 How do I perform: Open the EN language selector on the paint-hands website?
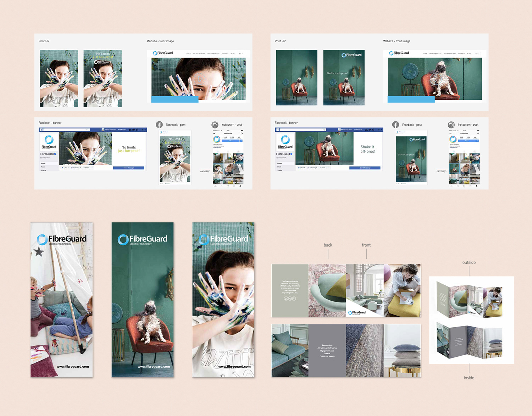point(241,54)
